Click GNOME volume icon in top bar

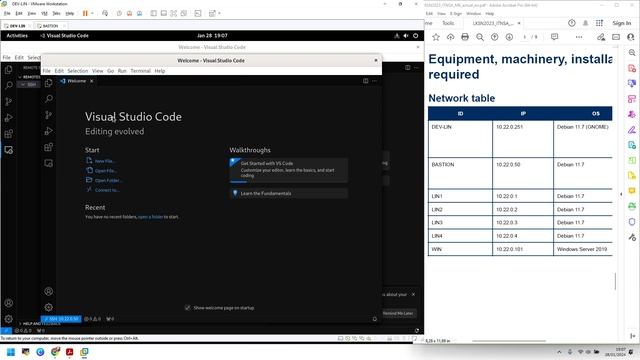(406, 36)
